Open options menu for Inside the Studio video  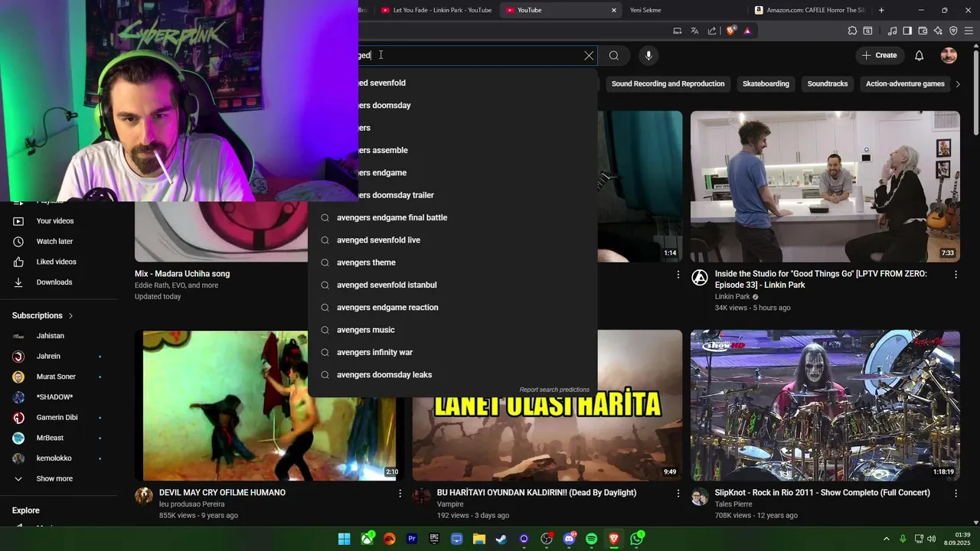click(x=955, y=274)
